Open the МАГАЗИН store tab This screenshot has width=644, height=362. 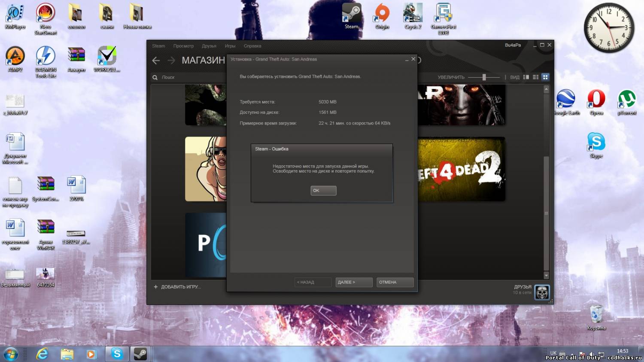203,61
